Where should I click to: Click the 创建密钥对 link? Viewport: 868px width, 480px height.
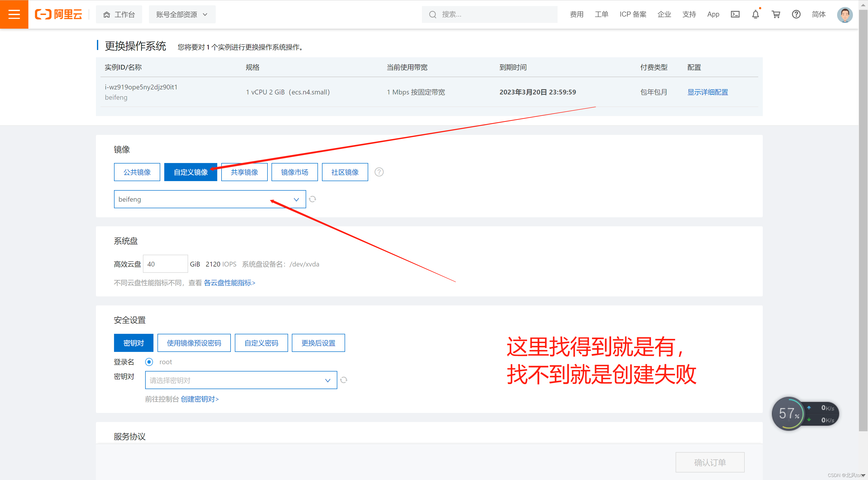tap(199, 399)
